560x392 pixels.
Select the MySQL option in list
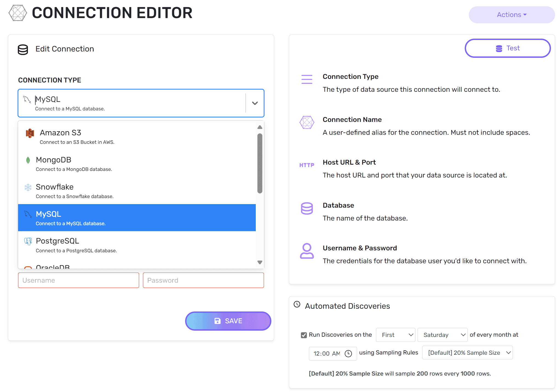click(137, 218)
